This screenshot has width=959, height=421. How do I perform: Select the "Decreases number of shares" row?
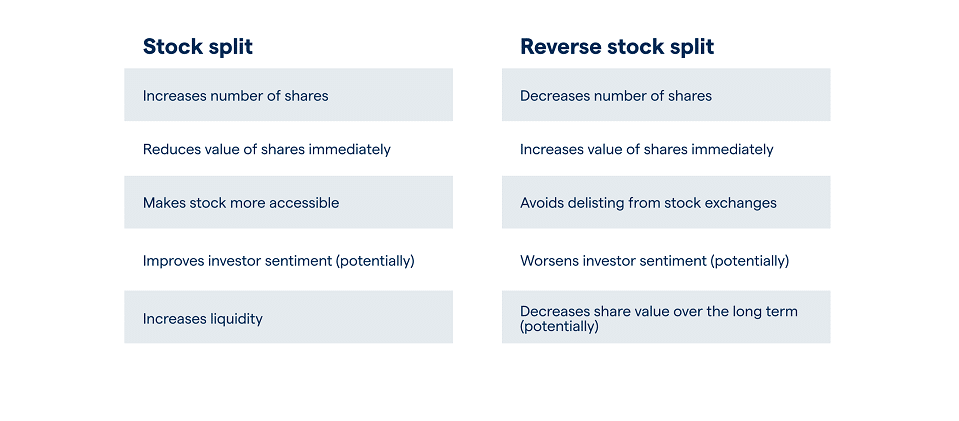pos(666,96)
